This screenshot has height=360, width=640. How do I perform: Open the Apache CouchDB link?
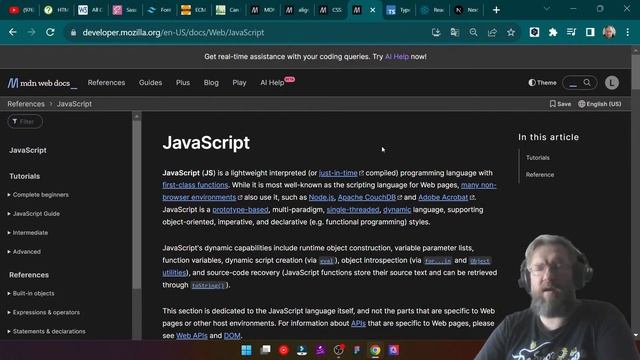click(x=367, y=198)
